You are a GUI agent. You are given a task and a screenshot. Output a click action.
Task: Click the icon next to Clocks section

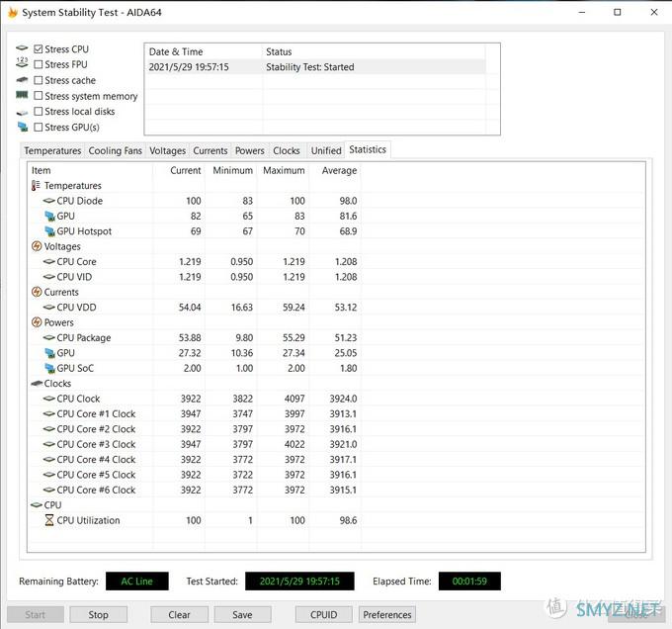(x=37, y=384)
